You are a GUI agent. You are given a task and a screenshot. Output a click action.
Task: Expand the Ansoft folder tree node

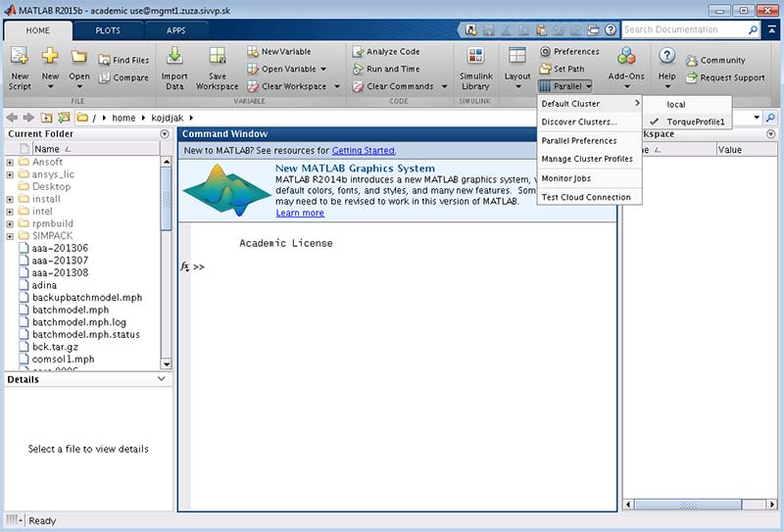10,162
